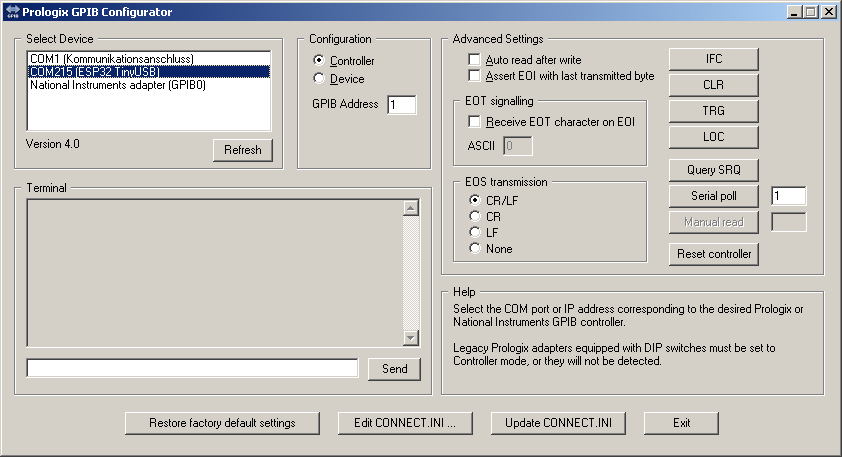The image size is (842, 457).
Task: Click the Query SRQ button
Action: click(x=714, y=170)
